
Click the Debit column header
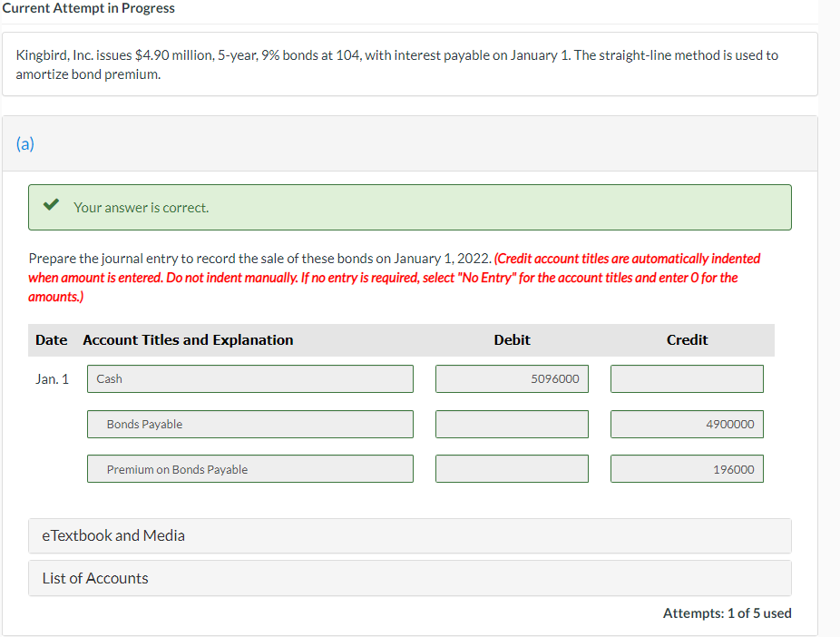coord(512,340)
